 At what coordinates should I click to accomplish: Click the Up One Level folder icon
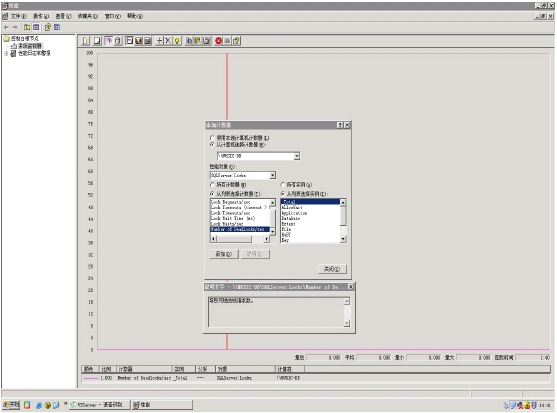[x=27, y=27]
